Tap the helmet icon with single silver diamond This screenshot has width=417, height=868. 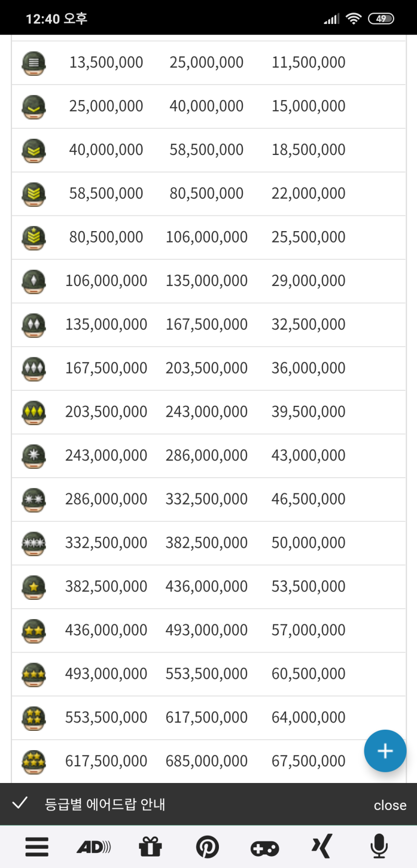(x=34, y=281)
